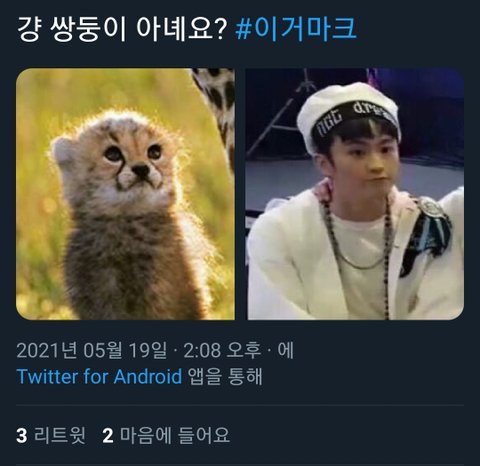Click the word Android in the source link
480x466 pixels.
(148, 377)
